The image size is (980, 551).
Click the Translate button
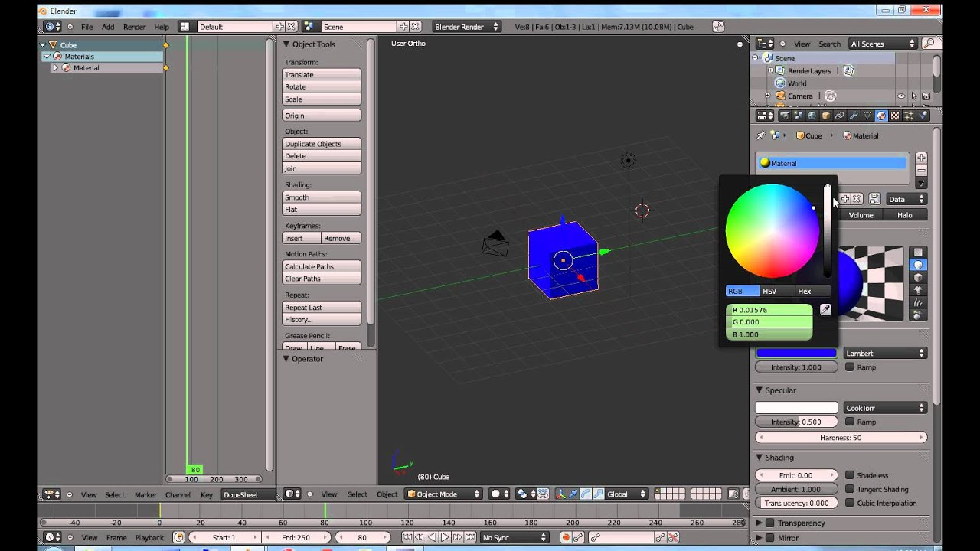coord(322,74)
